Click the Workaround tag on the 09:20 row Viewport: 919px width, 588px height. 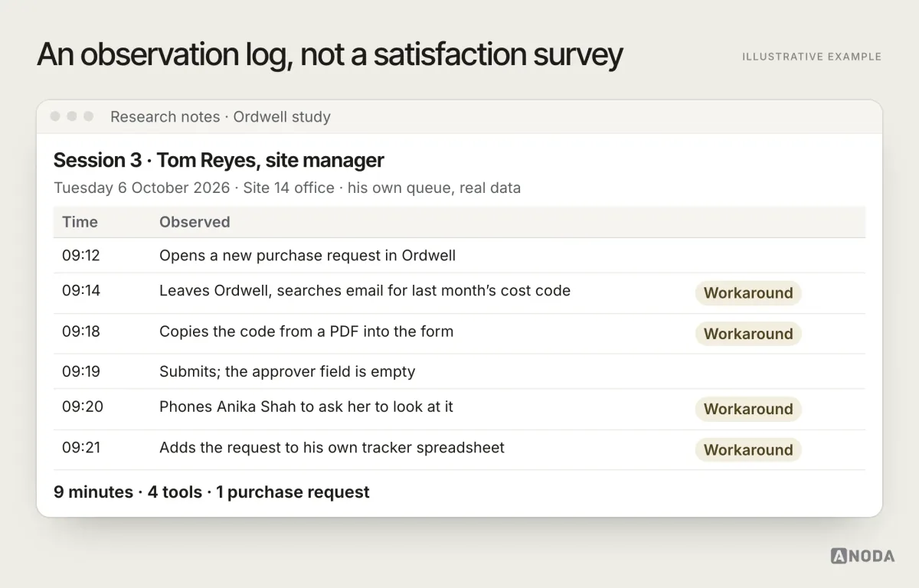coord(748,409)
